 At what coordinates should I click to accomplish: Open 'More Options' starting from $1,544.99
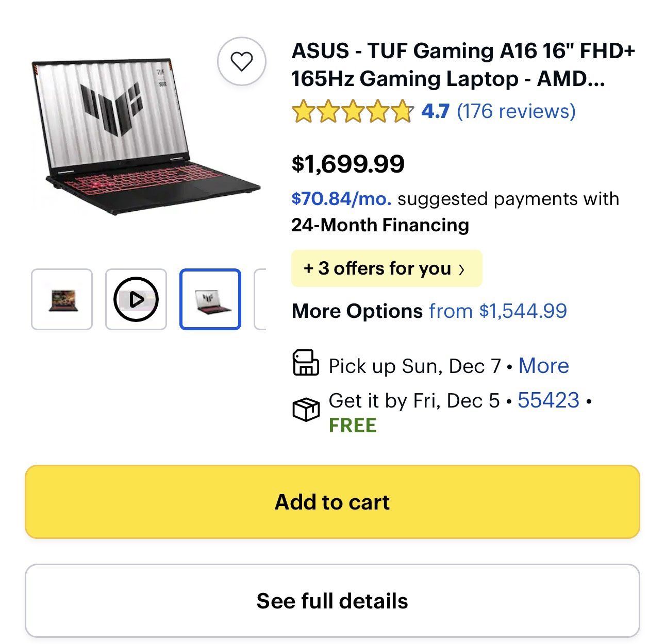pyautogui.click(x=497, y=311)
